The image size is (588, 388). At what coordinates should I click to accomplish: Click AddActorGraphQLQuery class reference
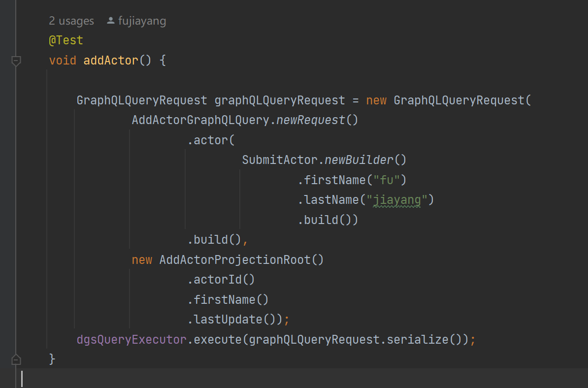200,121
